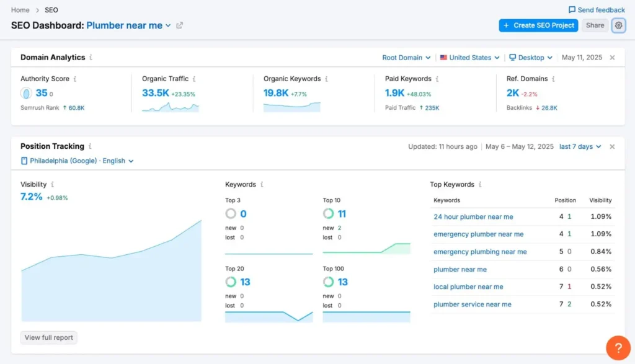
Task: Click the Organic Traffic info icon
Action: [x=195, y=79]
